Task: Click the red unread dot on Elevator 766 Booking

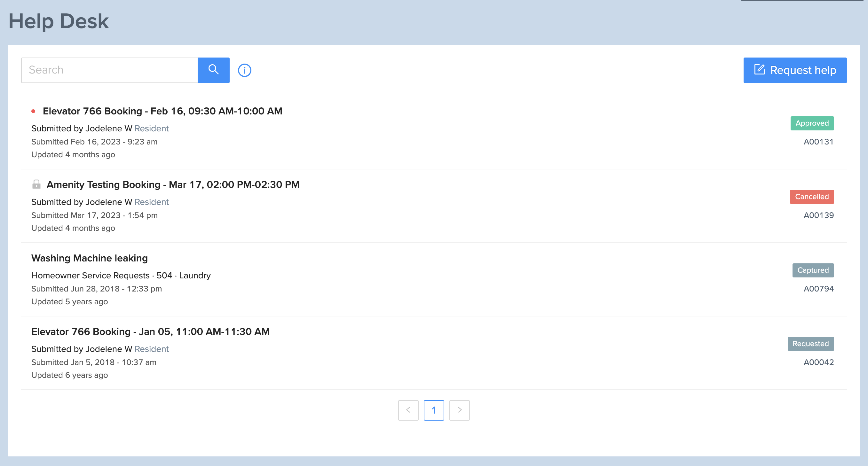Action: pos(33,111)
